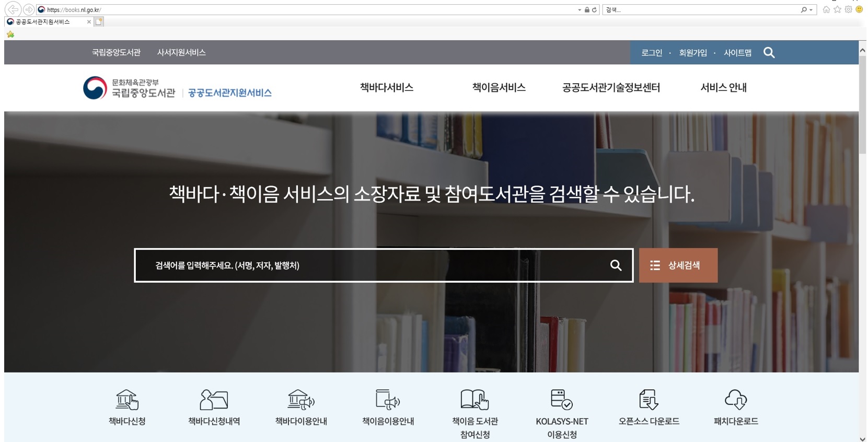
Task: Open the 책바다신청내역 icon
Action: click(214, 400)
